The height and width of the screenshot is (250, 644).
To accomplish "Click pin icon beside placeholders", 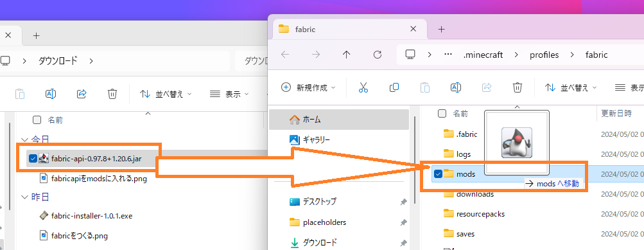I will pos(404,222).
